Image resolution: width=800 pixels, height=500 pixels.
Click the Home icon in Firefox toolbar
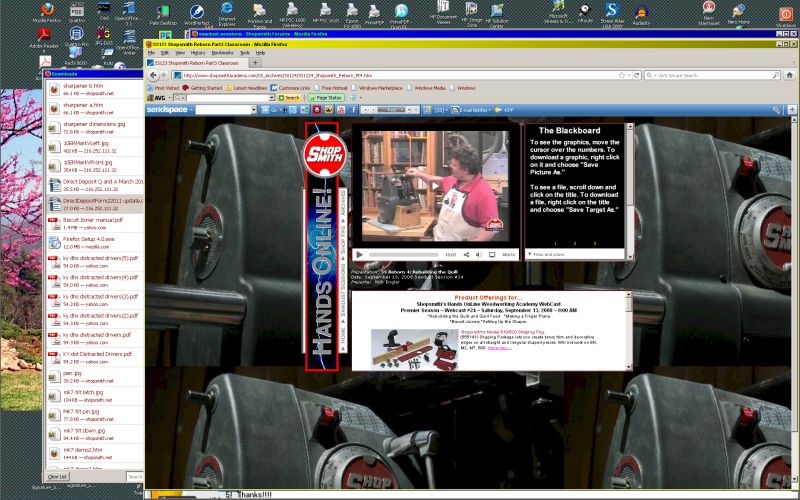(789, 75)
